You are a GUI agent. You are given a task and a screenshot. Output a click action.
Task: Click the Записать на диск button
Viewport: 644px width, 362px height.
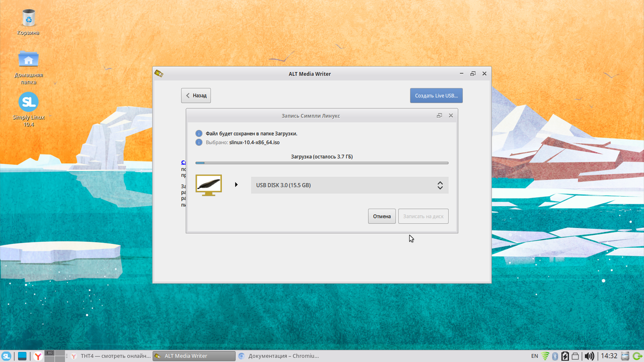click(424, 216)
